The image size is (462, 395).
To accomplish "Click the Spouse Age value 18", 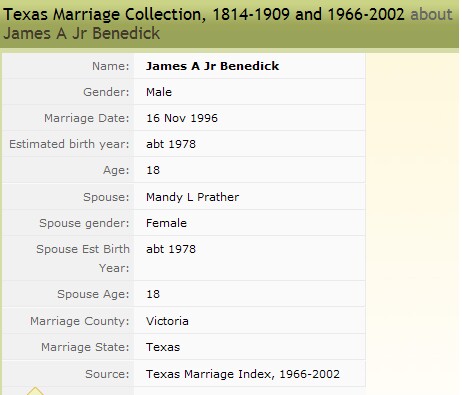I will (153, 294).
